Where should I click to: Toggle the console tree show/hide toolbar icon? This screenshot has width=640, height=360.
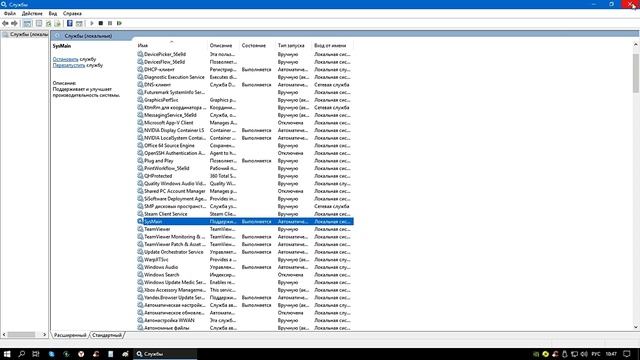point(27,23)
